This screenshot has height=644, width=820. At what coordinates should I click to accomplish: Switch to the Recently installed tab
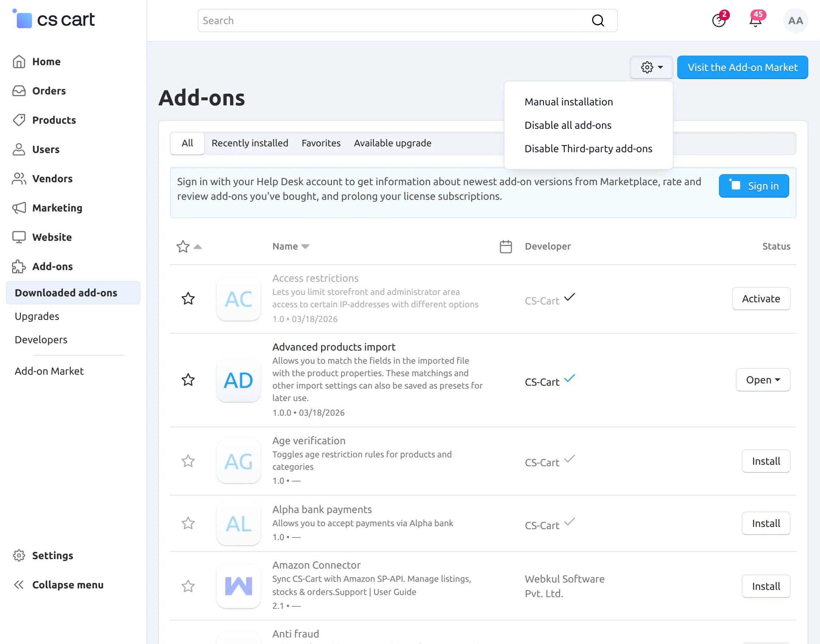pos(250,143)
